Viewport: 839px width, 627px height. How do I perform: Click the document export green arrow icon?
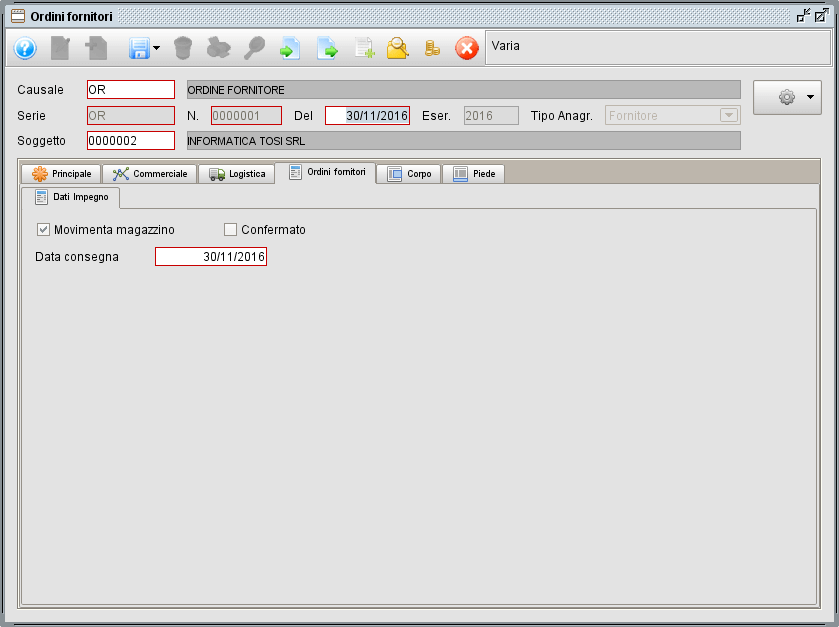pos(327,48)
